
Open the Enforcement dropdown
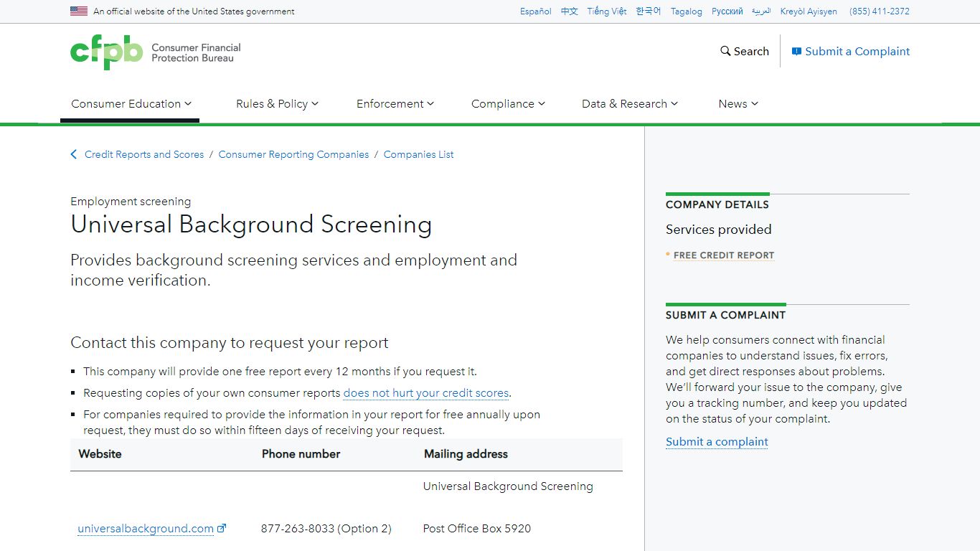point(395,103)
